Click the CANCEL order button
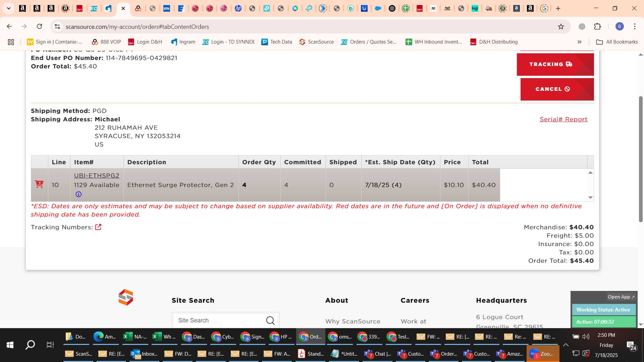Viewport: 644px width, 362px height. tap(557, 89)
